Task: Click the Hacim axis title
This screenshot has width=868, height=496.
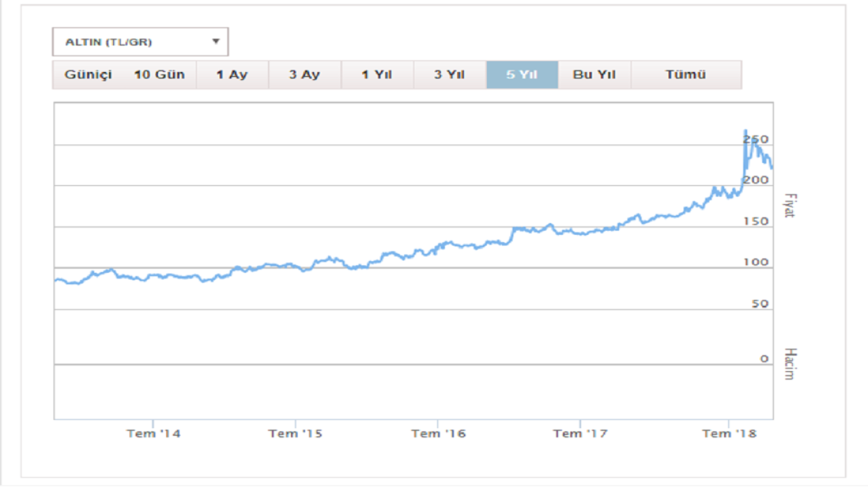Action: pyautogui.click(x=789, y=364)
